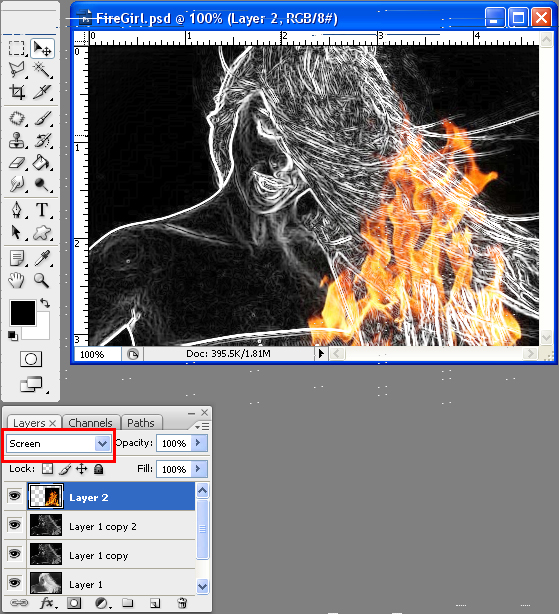Select the Crop tool
The image size is (559, 614).
(17, 92)
